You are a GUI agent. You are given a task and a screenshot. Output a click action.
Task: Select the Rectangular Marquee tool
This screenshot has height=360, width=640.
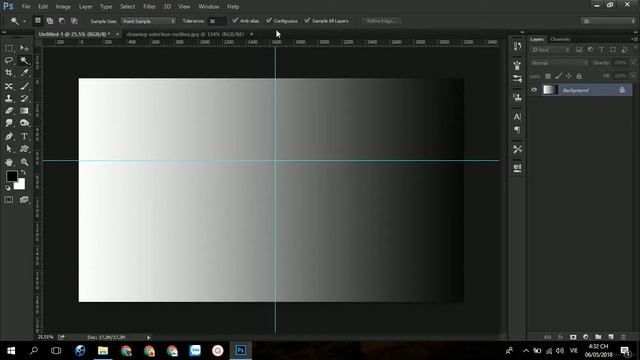pos(9,48)
